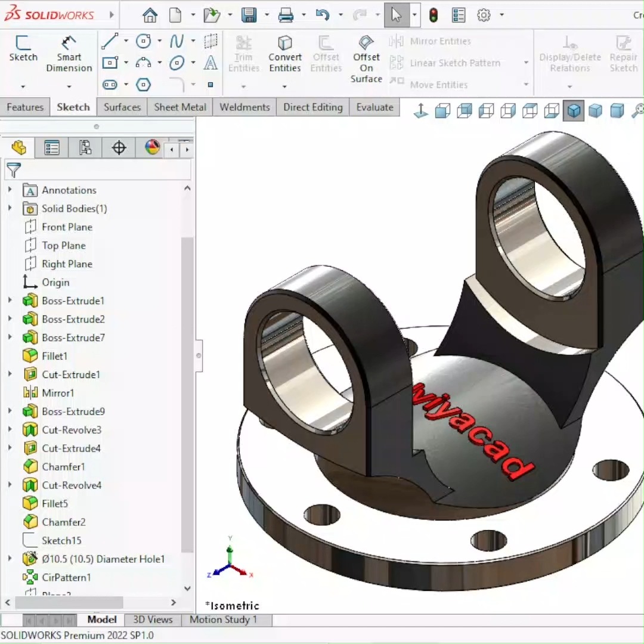Click the Offset On Surface button
The height and width of the screenshot is (644, 644).
click(x=366, y=58)
